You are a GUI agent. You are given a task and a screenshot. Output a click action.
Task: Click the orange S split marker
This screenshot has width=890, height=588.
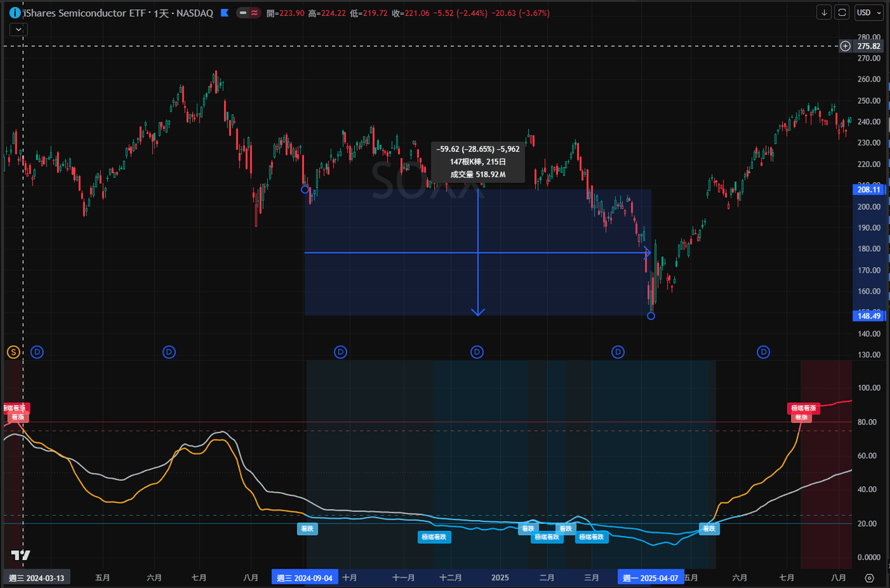pyautogui.click(x=13, y=352)
